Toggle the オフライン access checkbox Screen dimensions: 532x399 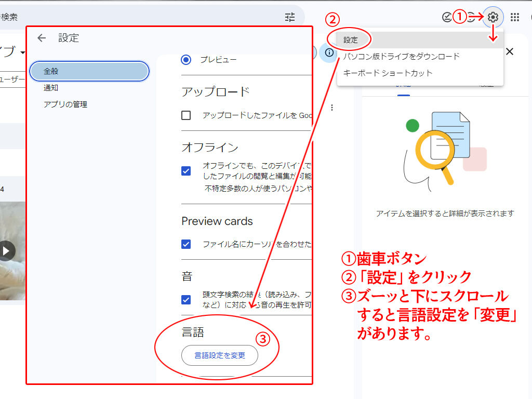(186, 170)
